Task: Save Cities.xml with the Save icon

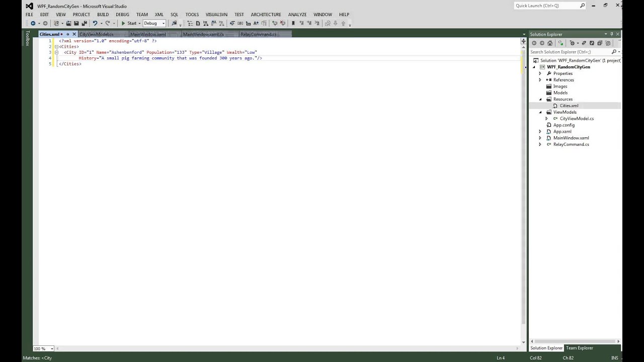Action: (75, 23)
